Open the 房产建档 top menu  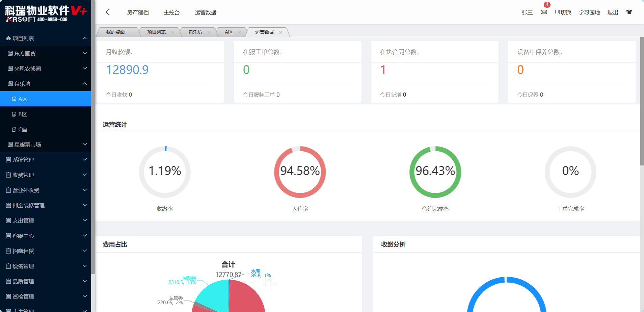[138, 12]
